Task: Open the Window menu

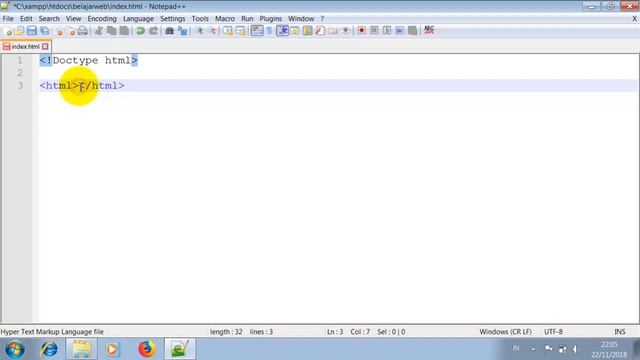Action: 301,19
